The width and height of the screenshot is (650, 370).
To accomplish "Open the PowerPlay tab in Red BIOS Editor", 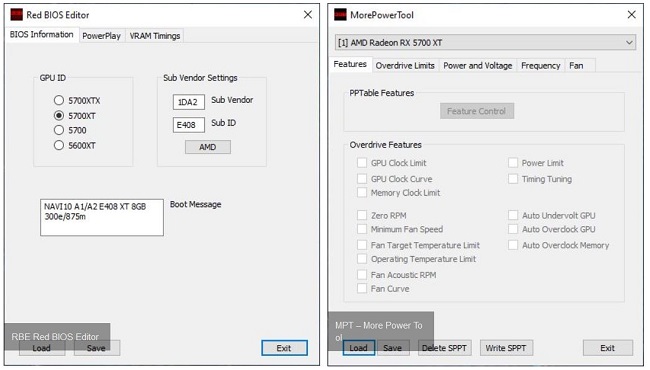I will [x=102, y=36].
